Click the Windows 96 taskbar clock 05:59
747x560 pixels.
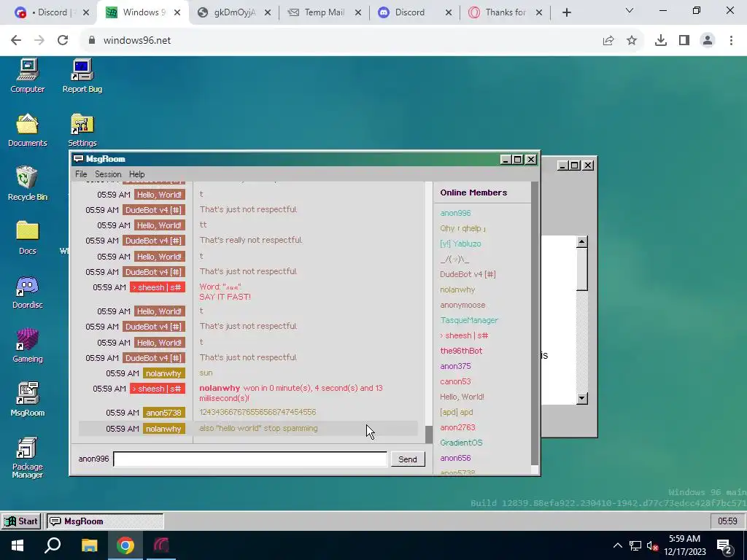coord(727,521)
